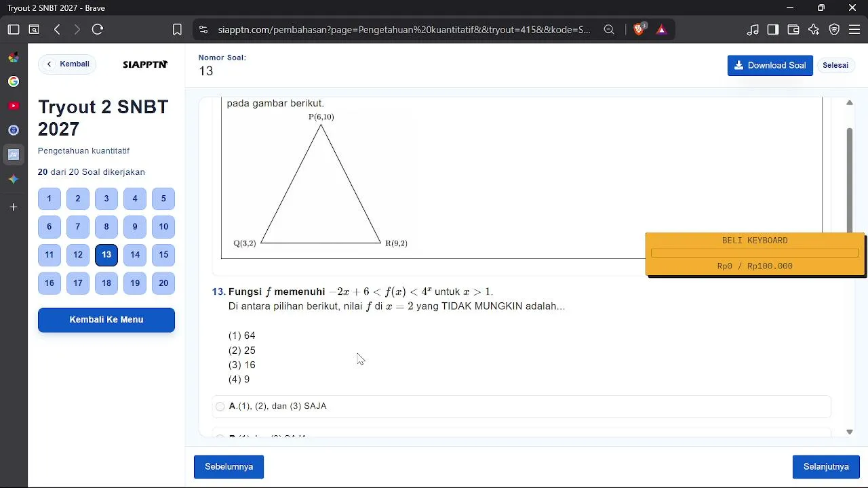Viewport: 868px width, 488px height.
Task: Click Kembali Ke Menu button
Action: point(106,320)
